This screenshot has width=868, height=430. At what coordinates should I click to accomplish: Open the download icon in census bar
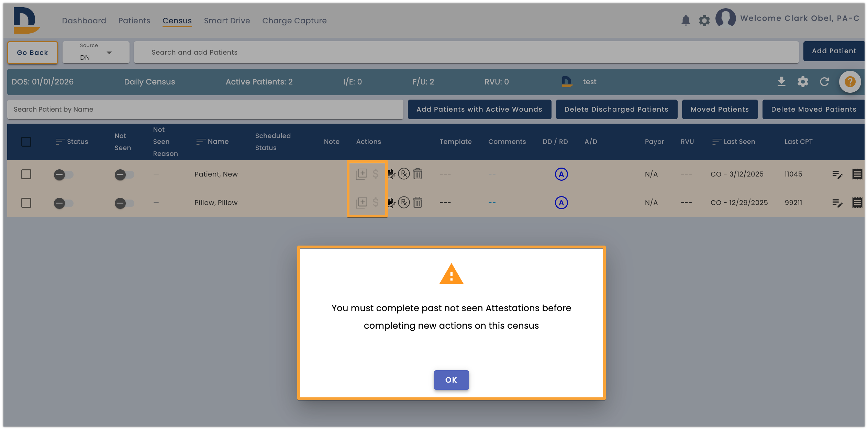781,82
